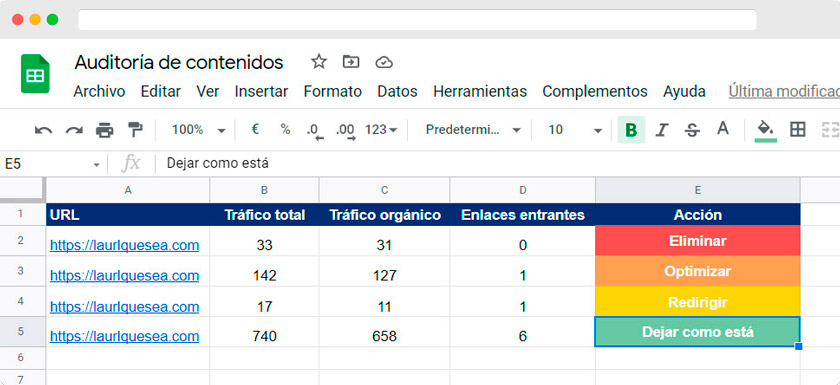Click the browser address bar
Image resolution: width=840 pixels, height=385 pixels.
coord(417,20)
